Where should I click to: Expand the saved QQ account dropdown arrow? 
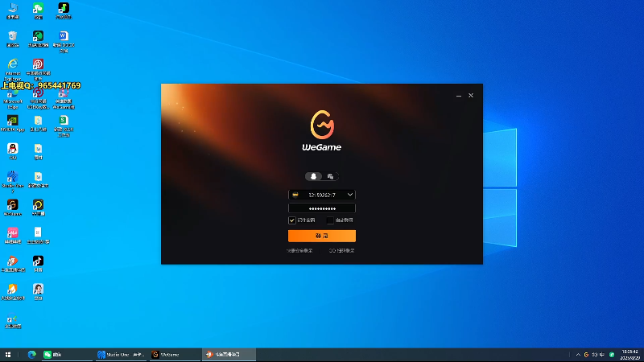[350, 195]
